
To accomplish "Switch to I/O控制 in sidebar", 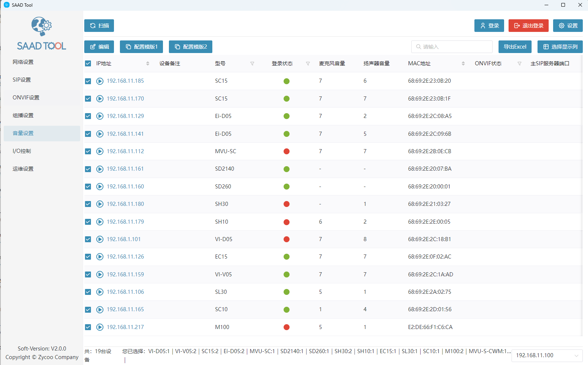I will click(x=22, y=151).
